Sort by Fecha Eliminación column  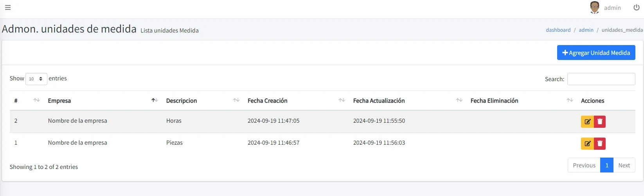click(521, 101)
